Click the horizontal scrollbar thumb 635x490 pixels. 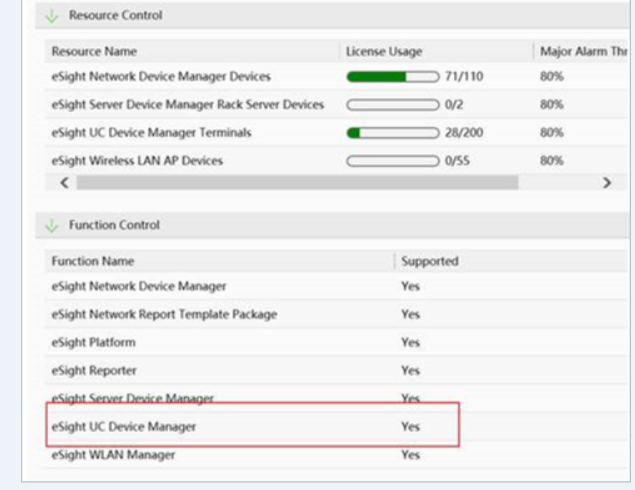point(297,183)
